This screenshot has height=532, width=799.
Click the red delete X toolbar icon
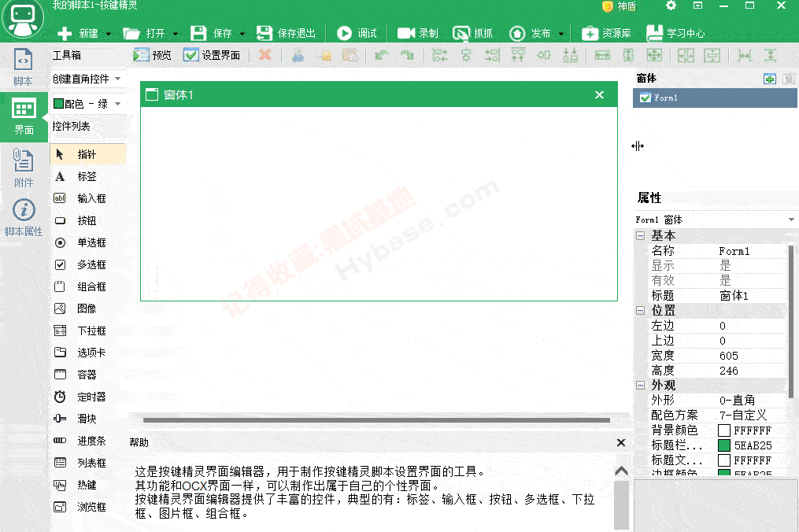click(265, 54)
